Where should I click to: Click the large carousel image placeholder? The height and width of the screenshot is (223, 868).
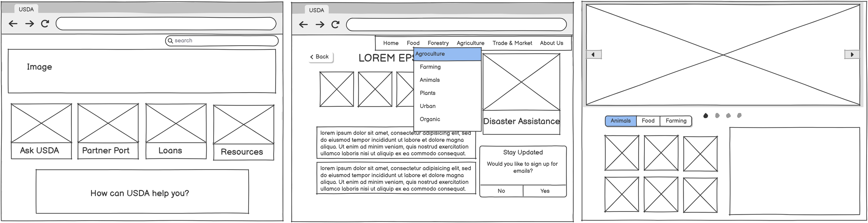pyautogui.click(x=723, y=55)
